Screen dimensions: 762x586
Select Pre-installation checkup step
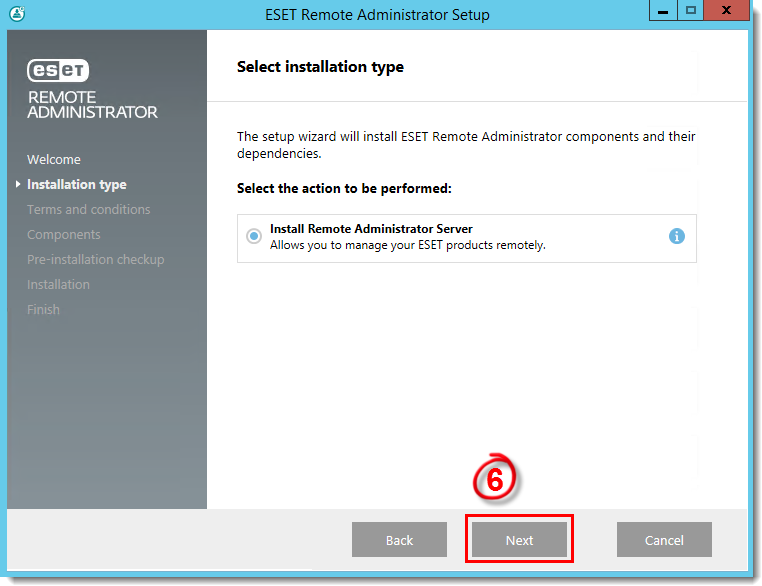click(x=96, y=259)
